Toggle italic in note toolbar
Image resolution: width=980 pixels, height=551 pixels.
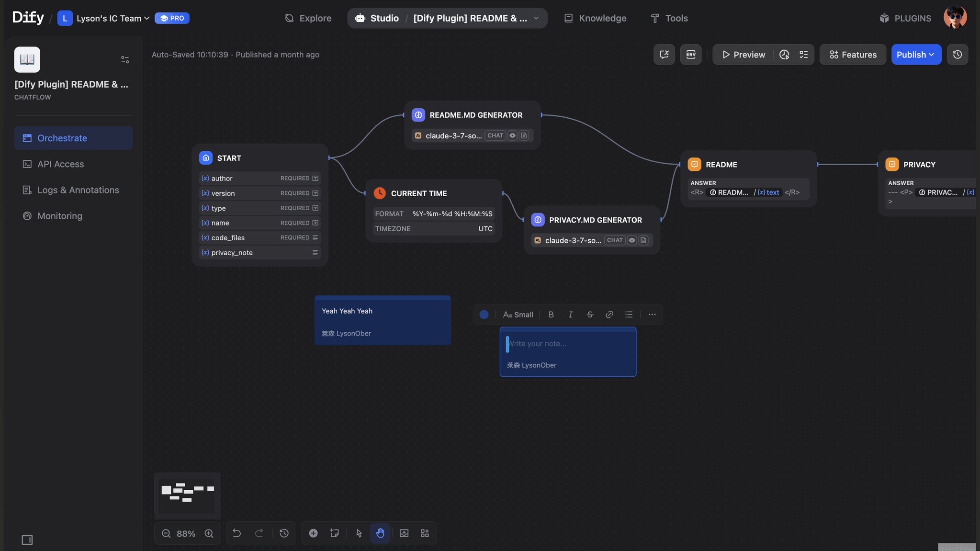571,315
